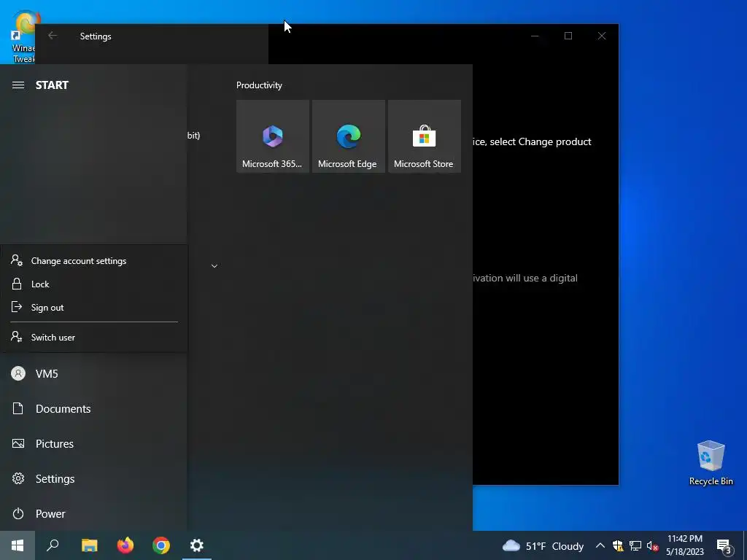Open Action Center notifications icon
This screenshot has height=560, width=747.
click(724, 546)
